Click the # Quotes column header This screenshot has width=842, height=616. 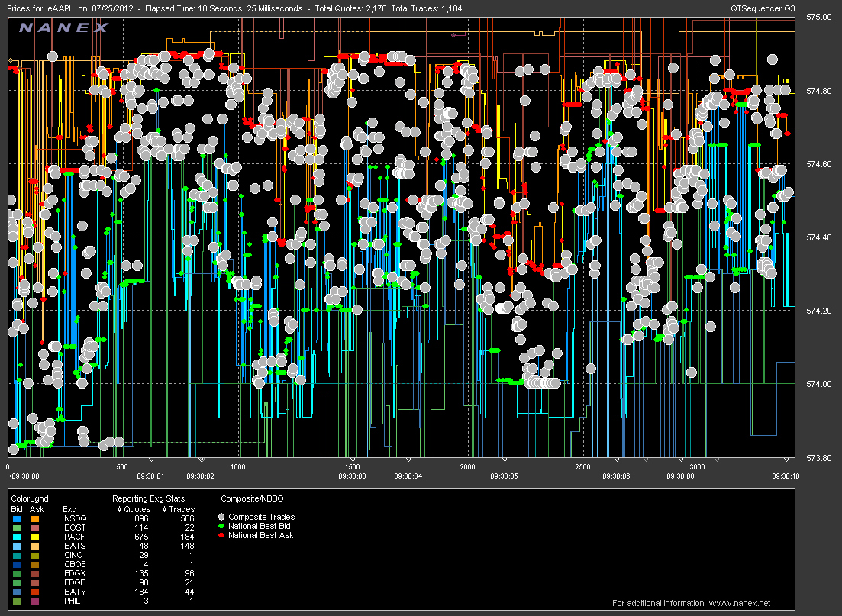[134, 509]
